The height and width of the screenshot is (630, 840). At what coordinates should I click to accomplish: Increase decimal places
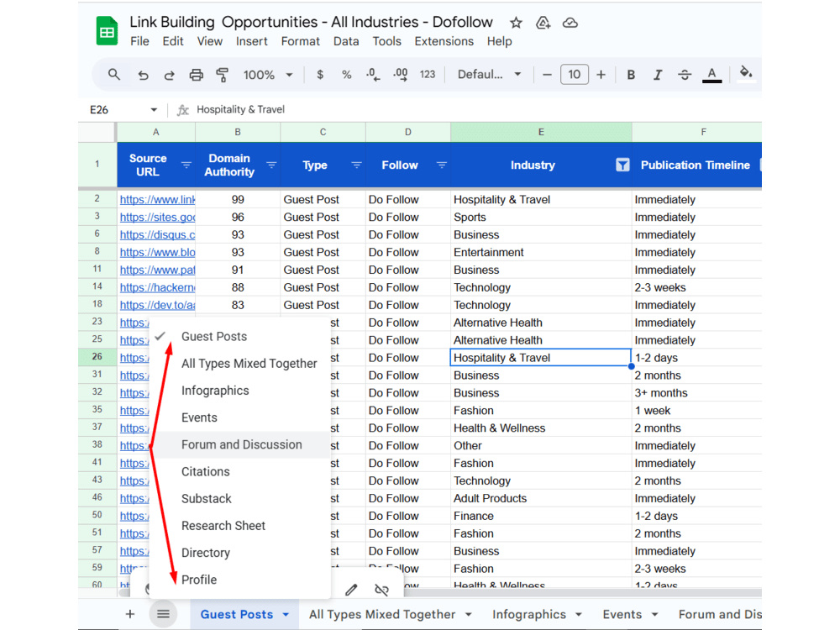coord(400,75)
